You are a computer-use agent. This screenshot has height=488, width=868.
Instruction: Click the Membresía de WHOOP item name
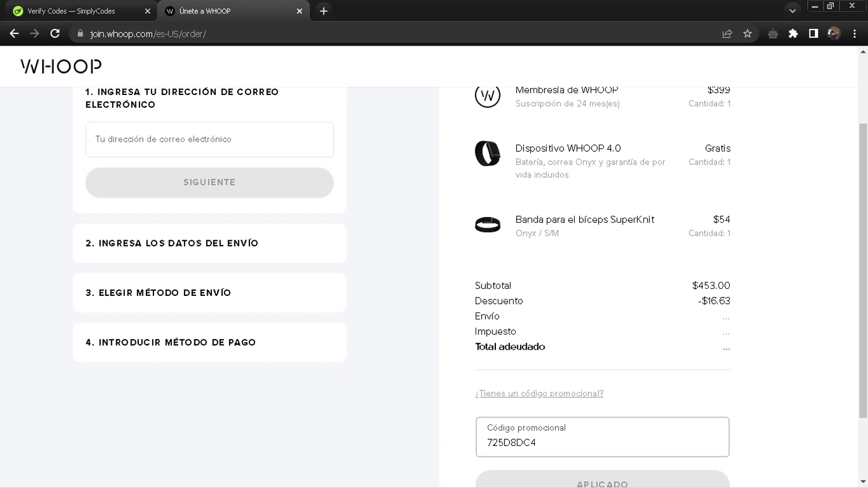point(567,90)
